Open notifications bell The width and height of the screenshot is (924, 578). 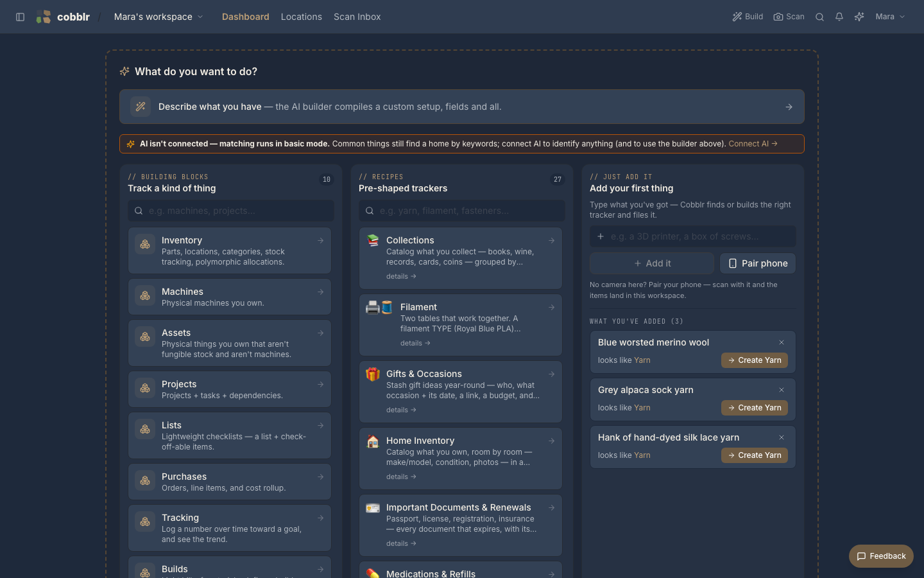click(839, 17)
